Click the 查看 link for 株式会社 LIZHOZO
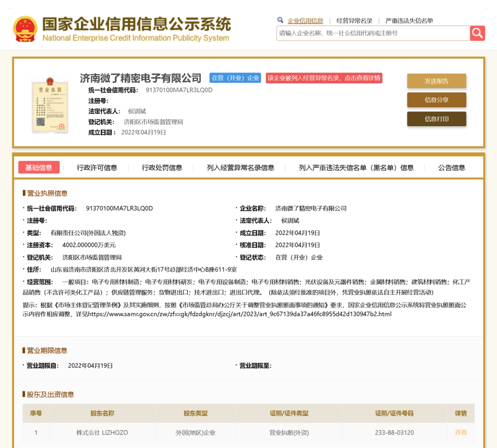The height and width of the screenshot is (448, 497). click(x=461, y=432)
